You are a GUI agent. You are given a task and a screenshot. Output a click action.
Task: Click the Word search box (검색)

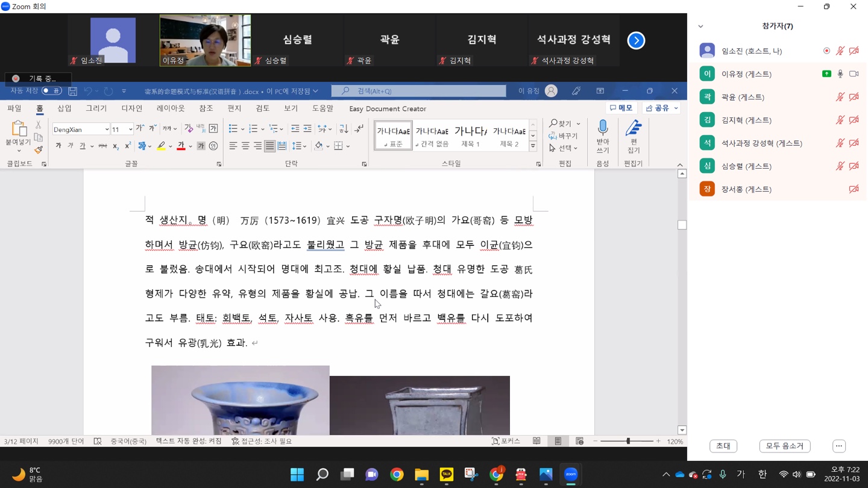pyautogui.click(x=418, y=91)
